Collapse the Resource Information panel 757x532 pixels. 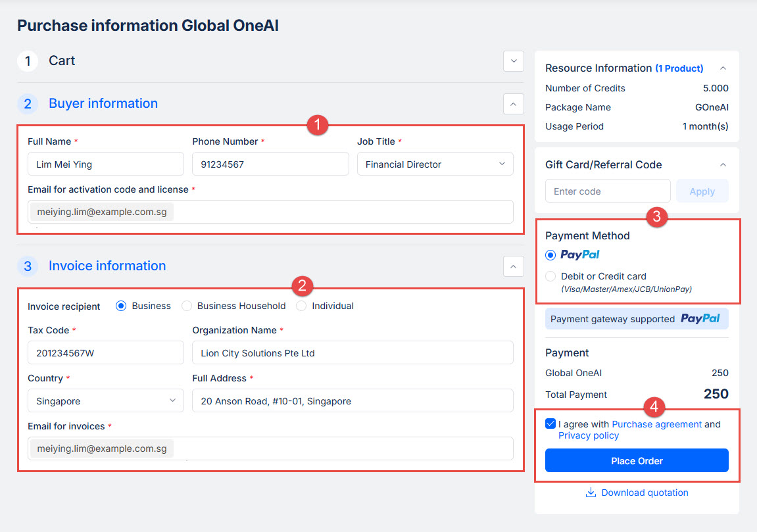click(x=723, y=68)
